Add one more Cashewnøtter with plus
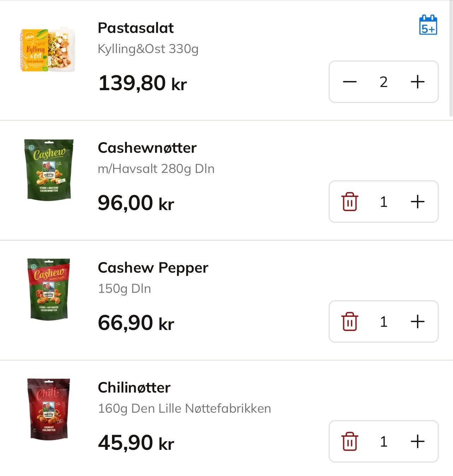The image size is (453, 476). point(417,202)
